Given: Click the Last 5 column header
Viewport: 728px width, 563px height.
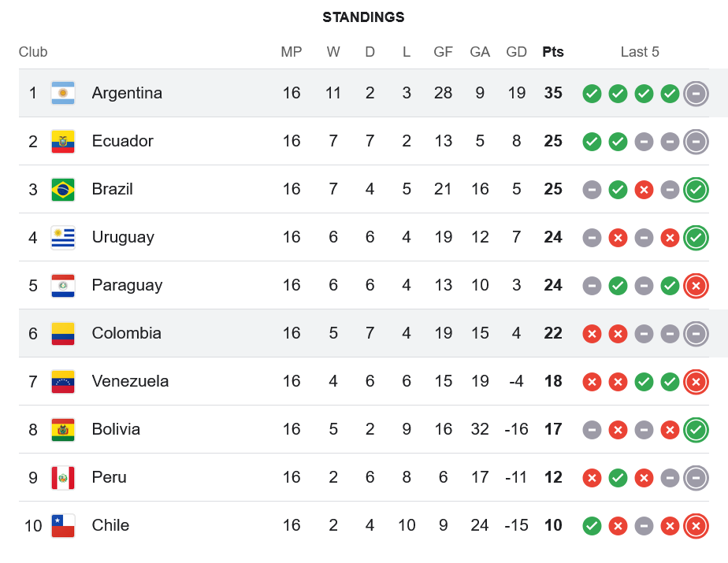Looking at the screenshot, I should coord(640,52).
